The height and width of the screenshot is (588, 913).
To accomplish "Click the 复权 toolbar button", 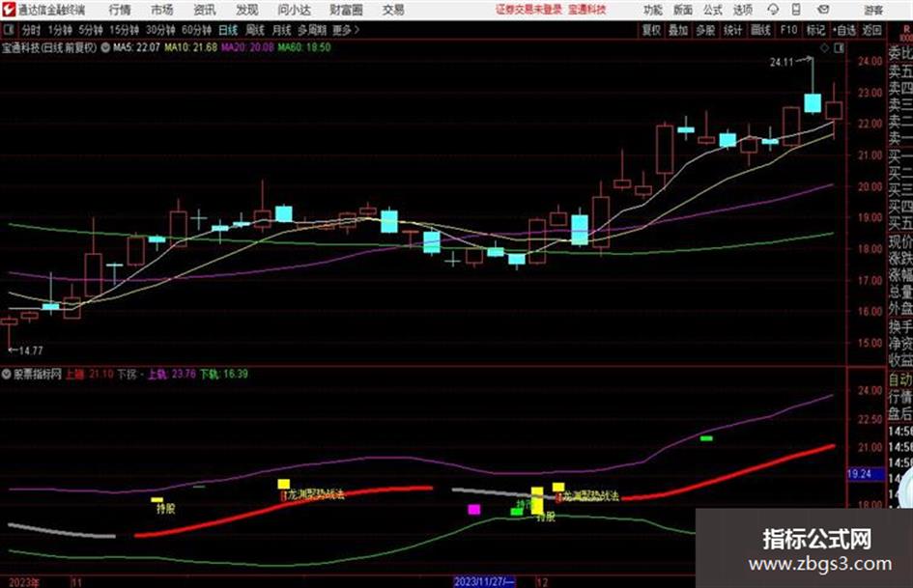I will (650, 30).
